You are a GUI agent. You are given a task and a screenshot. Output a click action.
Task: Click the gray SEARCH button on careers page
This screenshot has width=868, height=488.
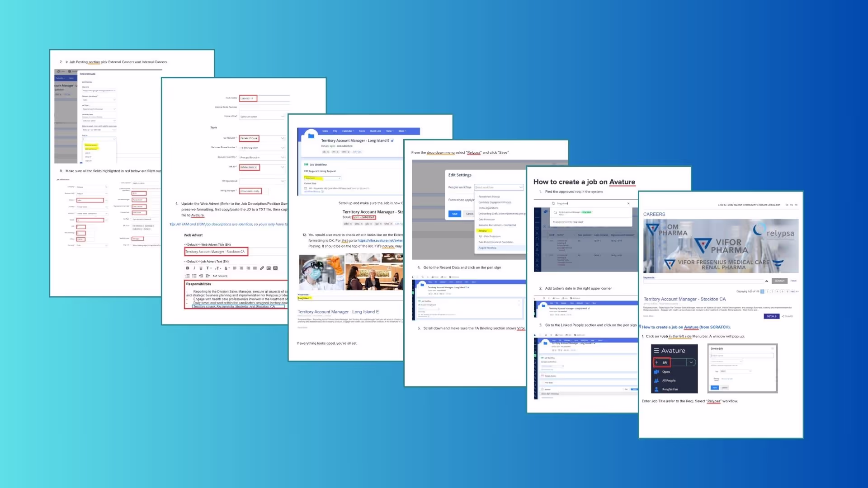click(779, 281)
